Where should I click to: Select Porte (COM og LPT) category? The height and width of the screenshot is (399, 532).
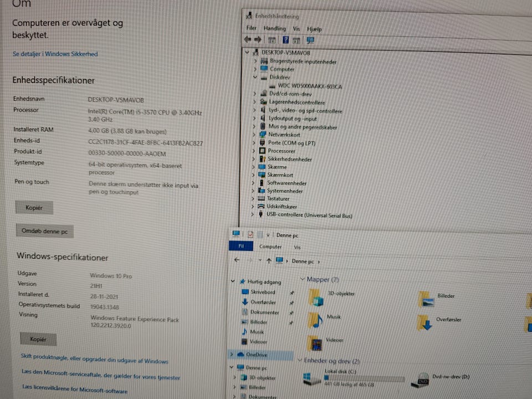click(291, 143)
